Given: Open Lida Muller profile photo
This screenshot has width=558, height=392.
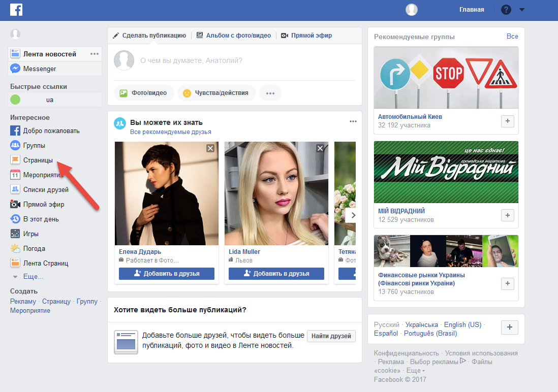Looking at the screenshot, I should click(x=276, y=193).
